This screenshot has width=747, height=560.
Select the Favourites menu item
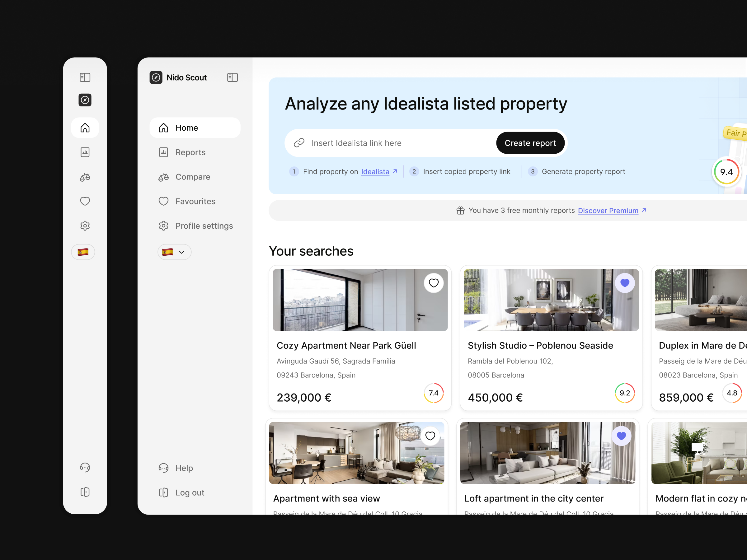coord(195,201)
